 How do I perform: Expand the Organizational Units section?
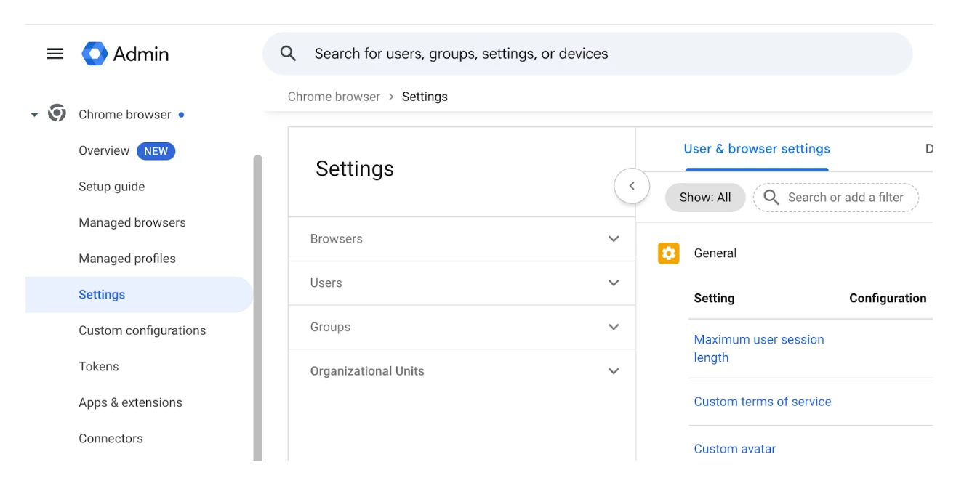pyautogui.click(x=614, y=371)
